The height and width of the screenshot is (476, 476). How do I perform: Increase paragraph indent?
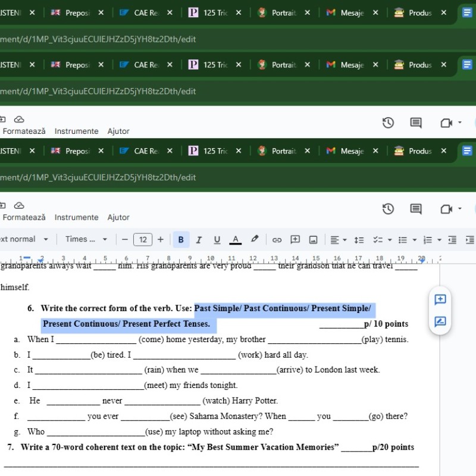pos(469,239)
